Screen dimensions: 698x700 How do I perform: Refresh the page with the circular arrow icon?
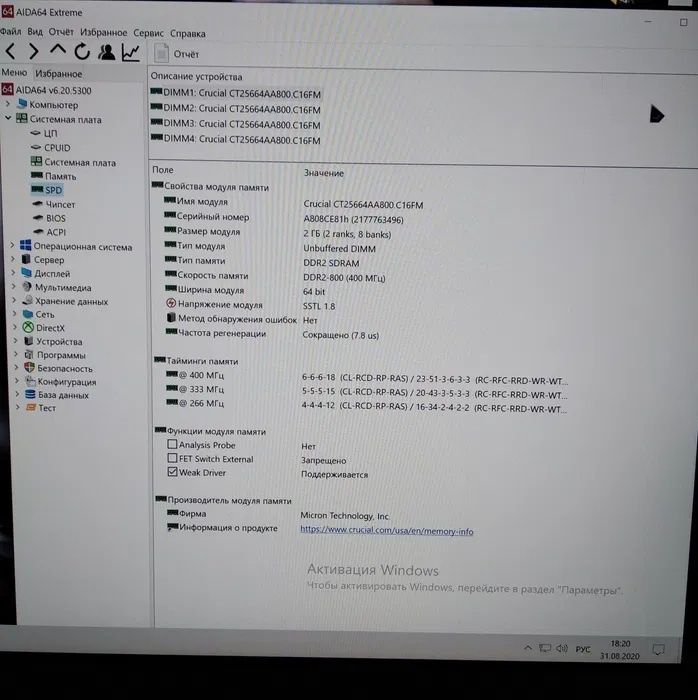pyautogui.click(x=82, y=52)
